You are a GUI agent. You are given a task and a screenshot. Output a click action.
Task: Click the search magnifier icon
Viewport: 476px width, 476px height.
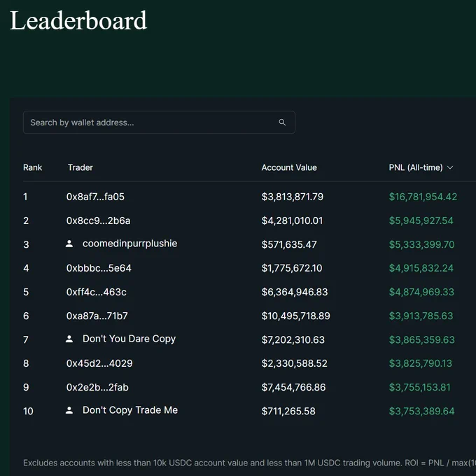[282, 122]
